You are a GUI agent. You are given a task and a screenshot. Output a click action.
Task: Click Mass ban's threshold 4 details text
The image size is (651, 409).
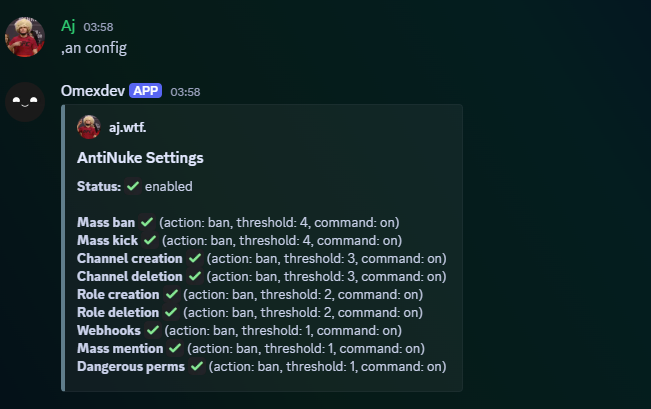(x=279, y=222)
